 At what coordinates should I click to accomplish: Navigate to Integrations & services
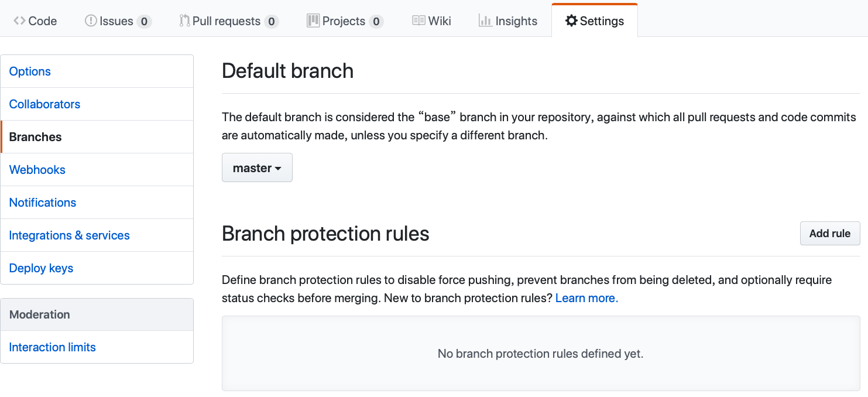click(69, 235)
